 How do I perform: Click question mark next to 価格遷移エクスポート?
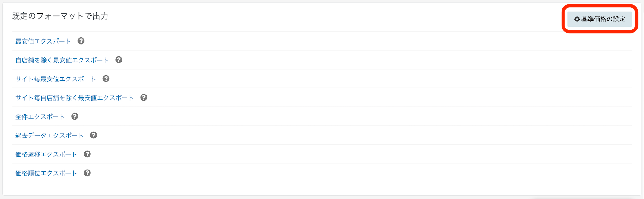point(87,154)
